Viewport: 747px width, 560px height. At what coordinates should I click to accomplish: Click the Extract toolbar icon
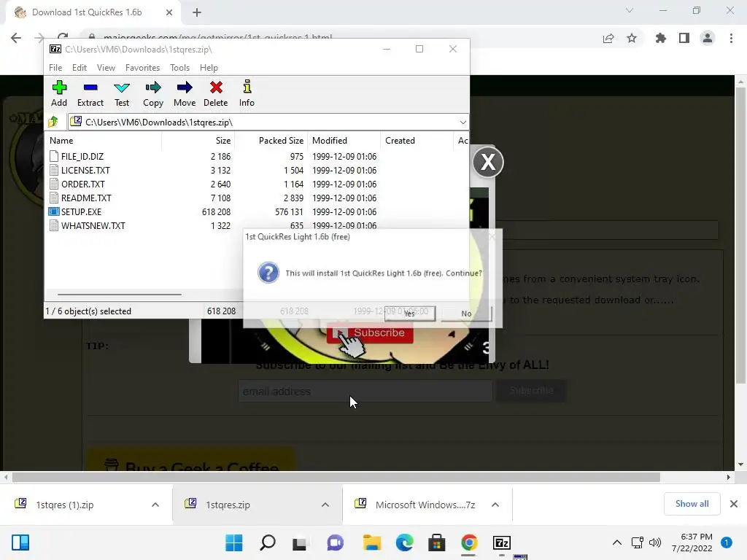90,93
